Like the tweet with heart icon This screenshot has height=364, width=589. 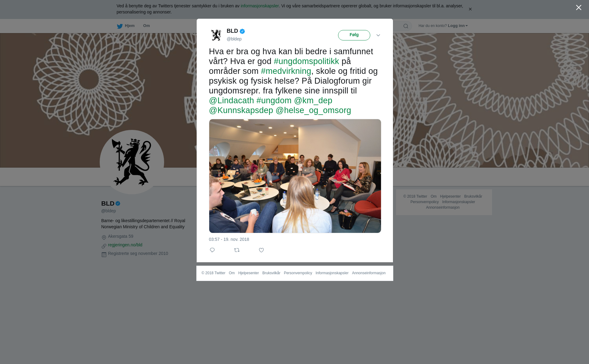pos(261,250)
